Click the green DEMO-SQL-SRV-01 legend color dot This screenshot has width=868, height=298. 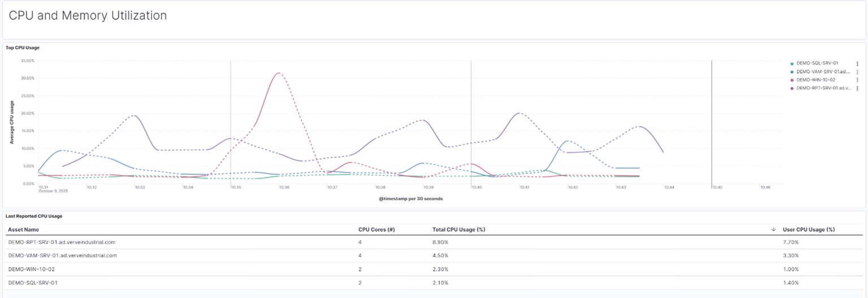[792, 64]
